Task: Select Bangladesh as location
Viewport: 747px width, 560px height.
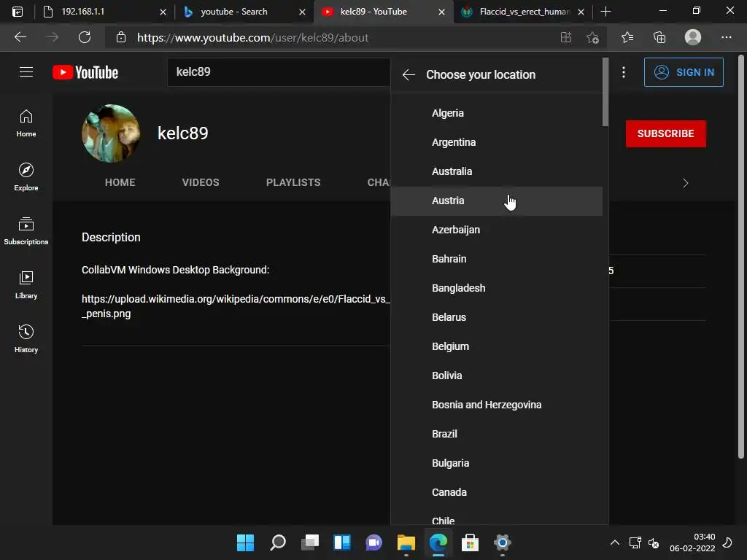Action: (x=496, y=288)
